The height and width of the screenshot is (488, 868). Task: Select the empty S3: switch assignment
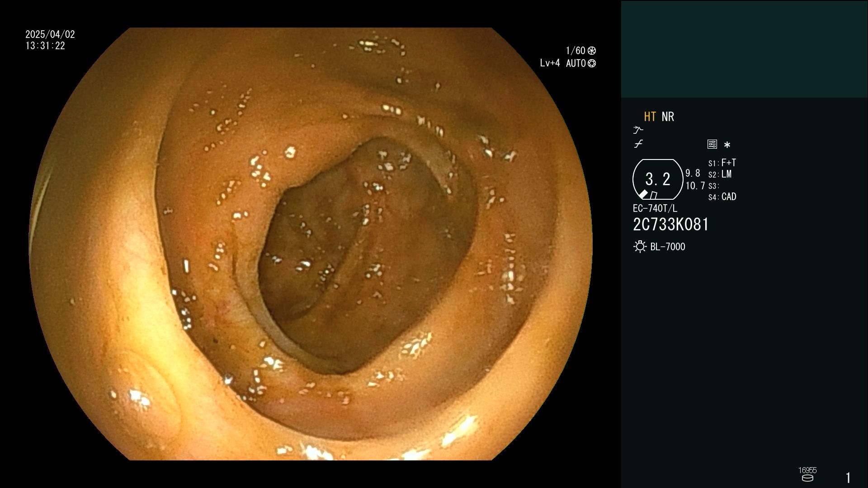[713, 186]
